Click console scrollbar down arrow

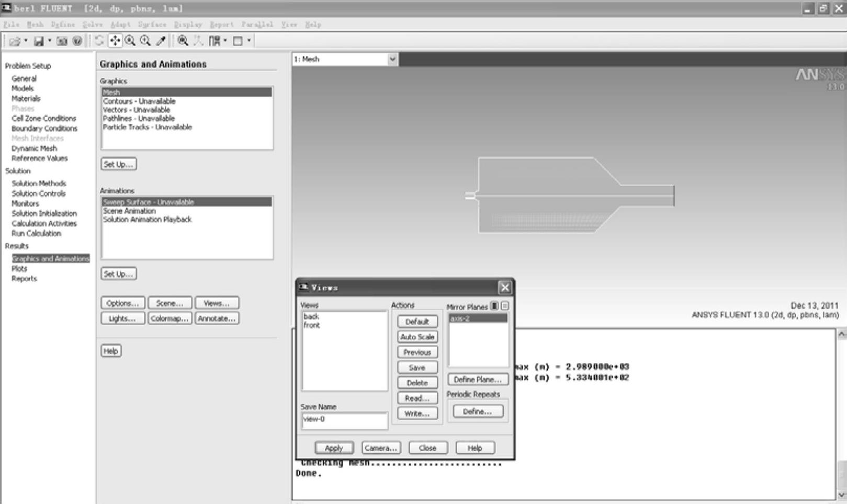point(841,495)
